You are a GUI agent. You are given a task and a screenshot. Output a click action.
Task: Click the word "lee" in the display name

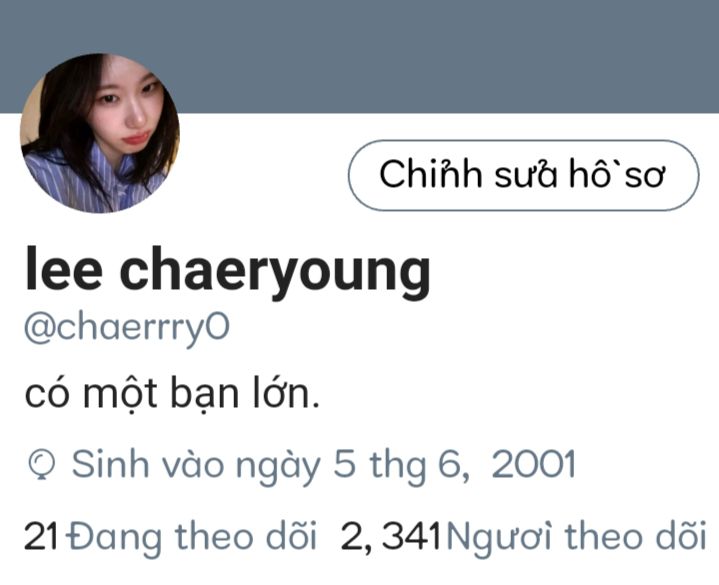click(x=64, y=269)
